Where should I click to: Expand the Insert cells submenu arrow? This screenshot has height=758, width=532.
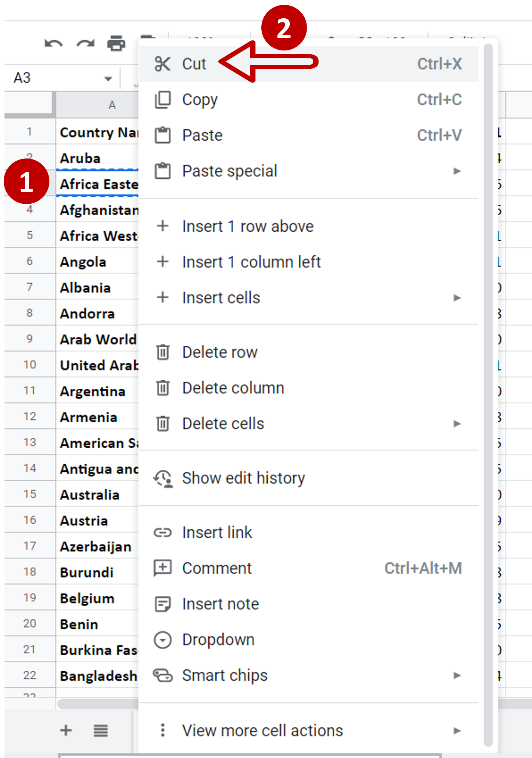[x=457, y=298]
